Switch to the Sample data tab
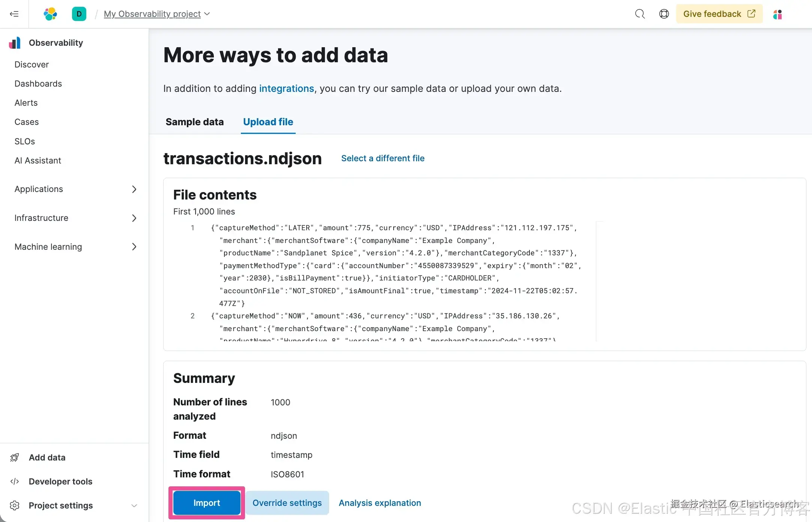812x522 pixels. (194, 122)
